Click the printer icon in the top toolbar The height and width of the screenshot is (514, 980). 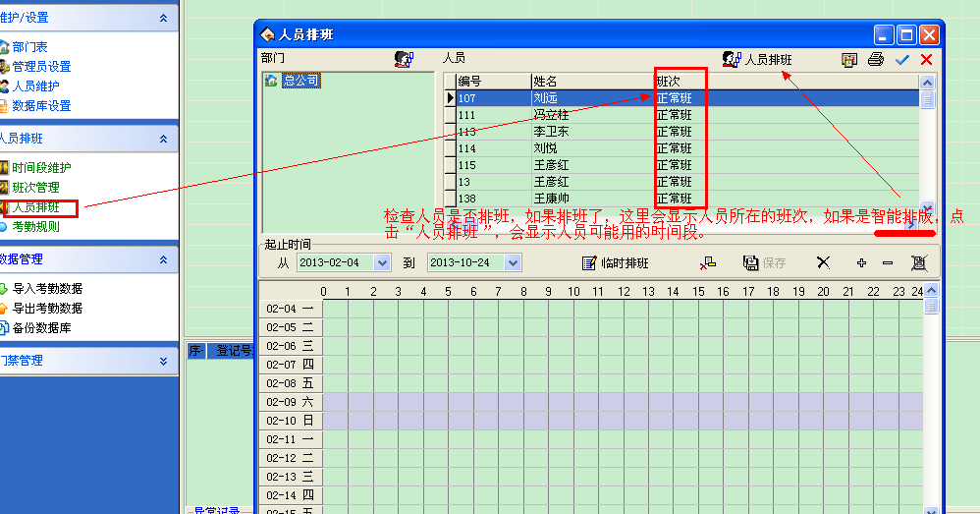(876, 59)
